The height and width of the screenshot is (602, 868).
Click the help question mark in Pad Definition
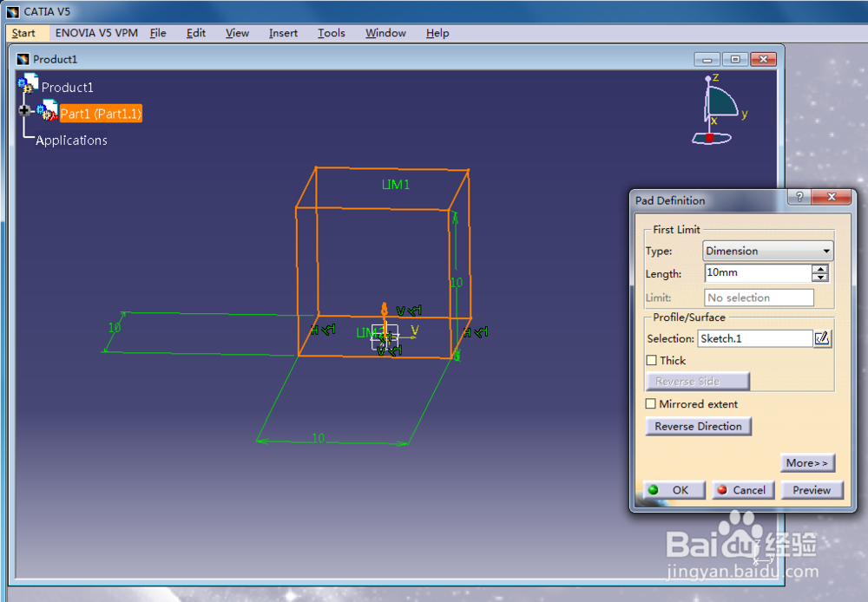(799, 197)
